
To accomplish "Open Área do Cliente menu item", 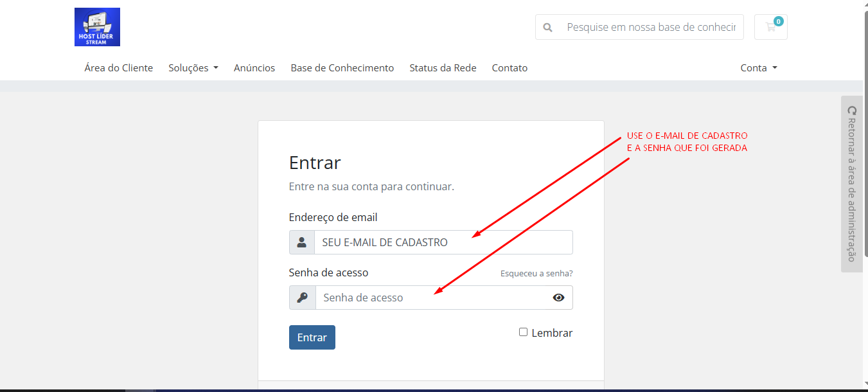I will coord(118,68).
